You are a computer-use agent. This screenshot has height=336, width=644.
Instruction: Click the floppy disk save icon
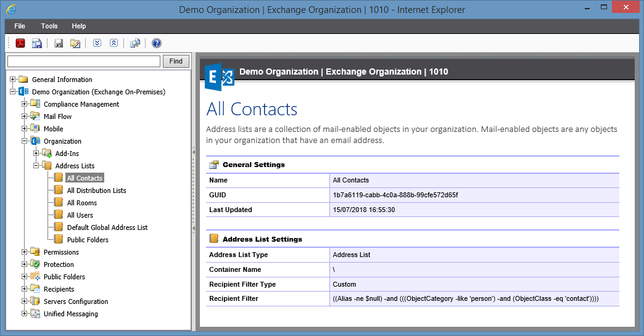coord(59,43)
